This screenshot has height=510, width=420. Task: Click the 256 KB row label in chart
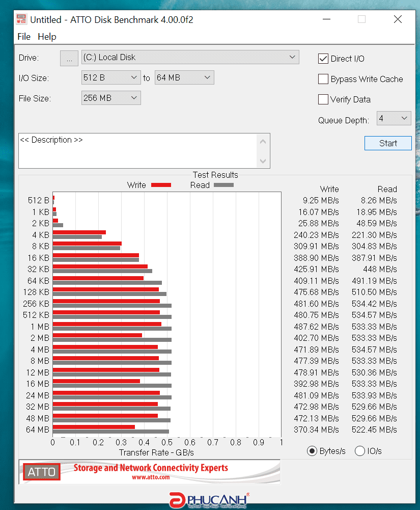pos(36,304)
